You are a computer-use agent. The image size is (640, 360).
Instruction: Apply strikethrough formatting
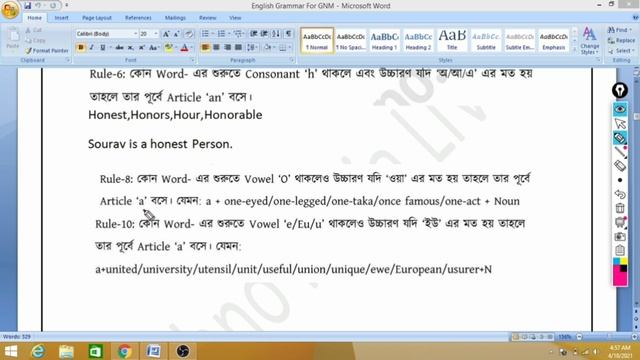(x=119, y=48)
